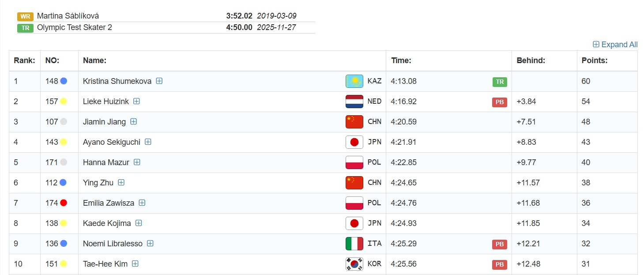The height and width of the screenshot is (275, 644).
Task: Click the PB badge in Tae-Hee Kim's row
Action: point(499,264)
